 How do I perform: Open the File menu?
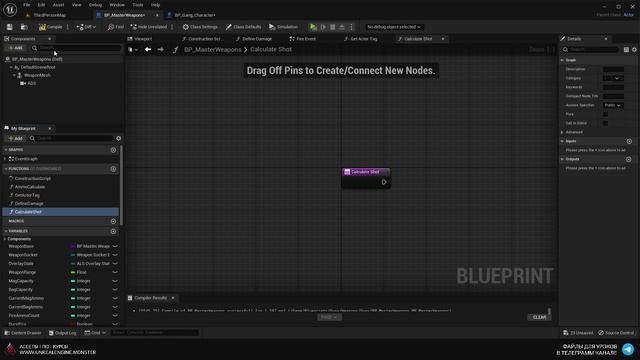click(x=27, y=5)
